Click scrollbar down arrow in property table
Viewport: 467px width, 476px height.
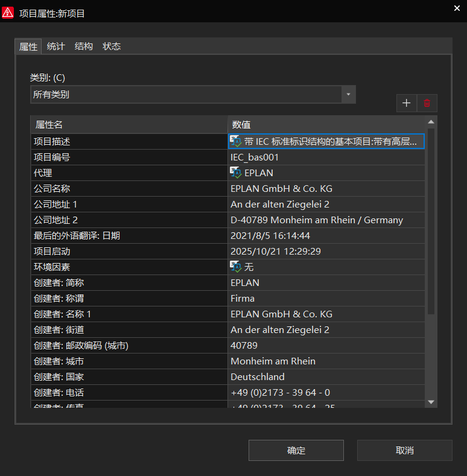tap(431, 402)
